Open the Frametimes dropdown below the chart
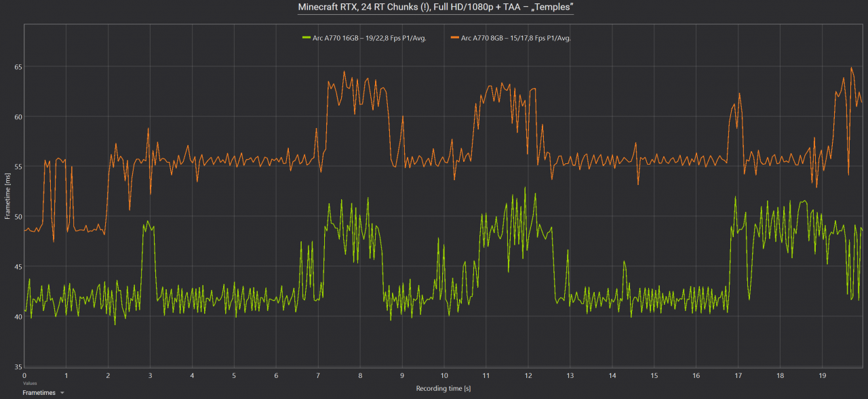868x399 pixels. pyautogui.click(x=43, y=392)
